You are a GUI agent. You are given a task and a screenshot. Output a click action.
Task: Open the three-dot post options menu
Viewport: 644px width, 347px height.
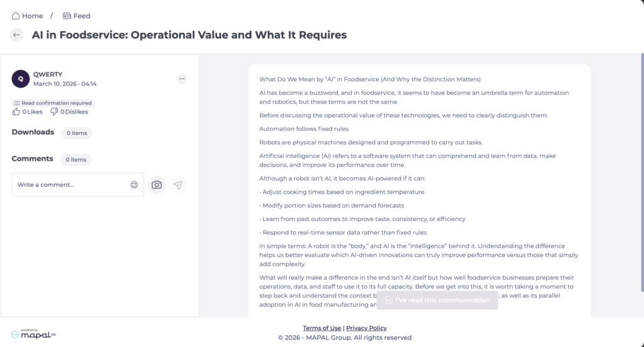(x=182, y=79)
